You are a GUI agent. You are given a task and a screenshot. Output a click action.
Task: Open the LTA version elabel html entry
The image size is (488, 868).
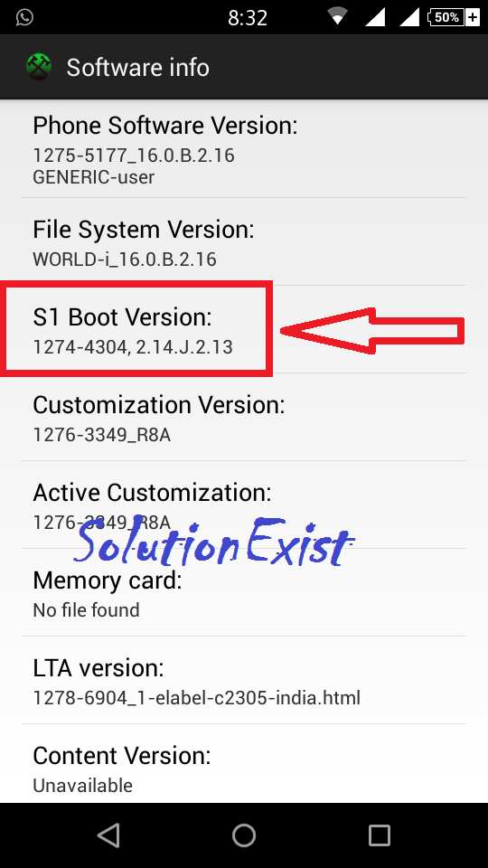point(244,680)
